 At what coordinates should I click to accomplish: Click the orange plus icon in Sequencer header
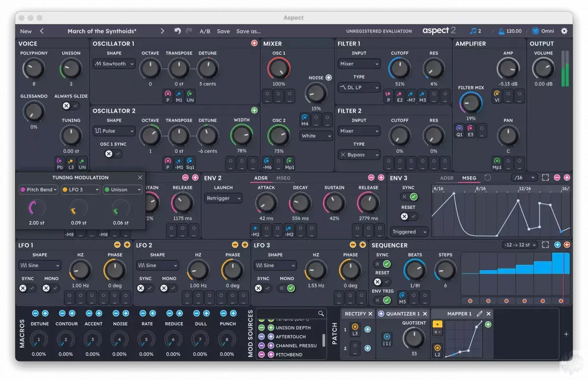coord(567,245)
